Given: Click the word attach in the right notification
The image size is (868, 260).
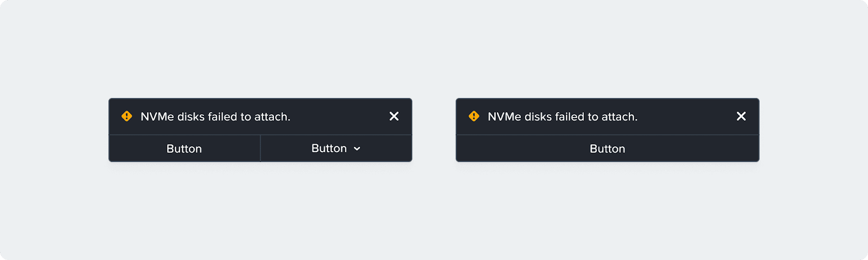Looking at the screenshot, I should point(620,116).
